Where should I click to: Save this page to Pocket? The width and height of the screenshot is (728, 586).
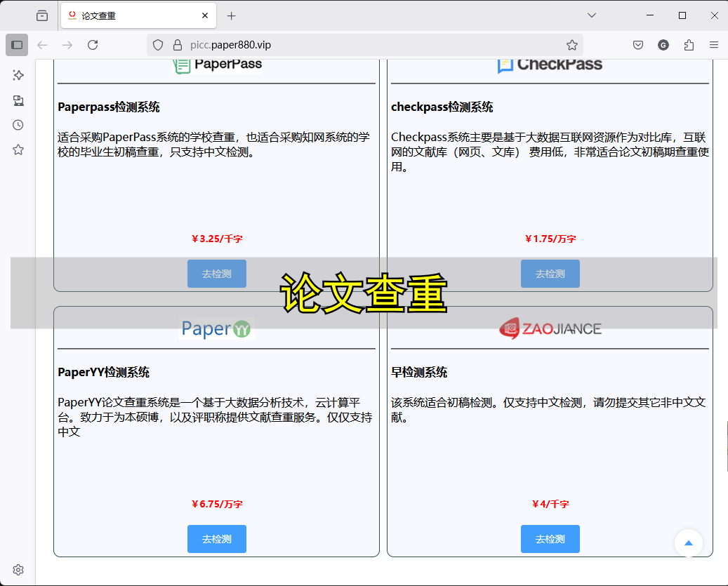click(x=637, y=44)
